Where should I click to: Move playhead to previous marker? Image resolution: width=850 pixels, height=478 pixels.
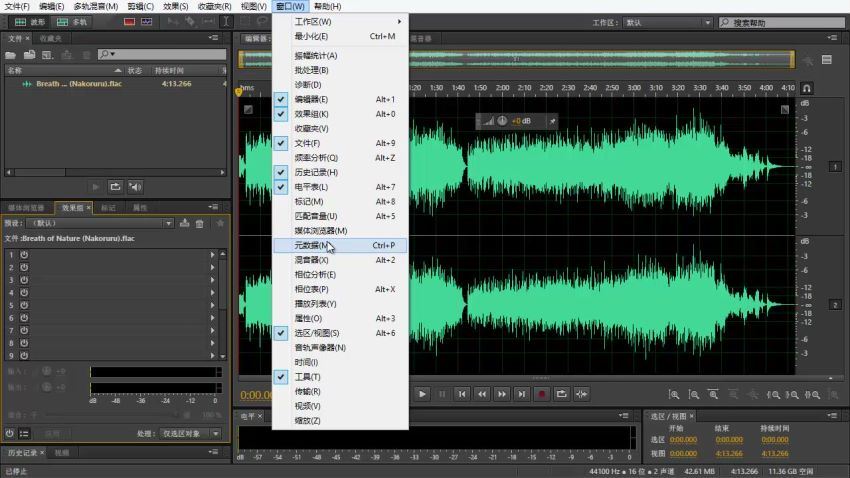[x=462, y=394]
